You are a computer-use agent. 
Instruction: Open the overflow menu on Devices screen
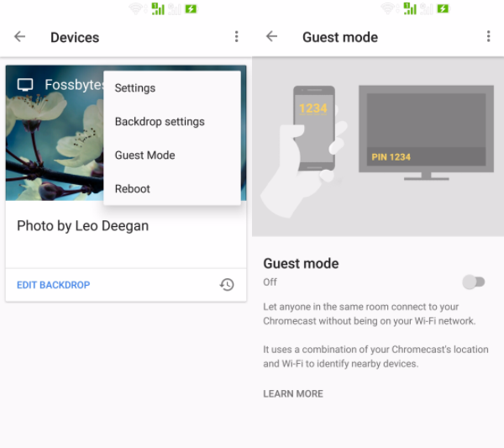(237, 37)
